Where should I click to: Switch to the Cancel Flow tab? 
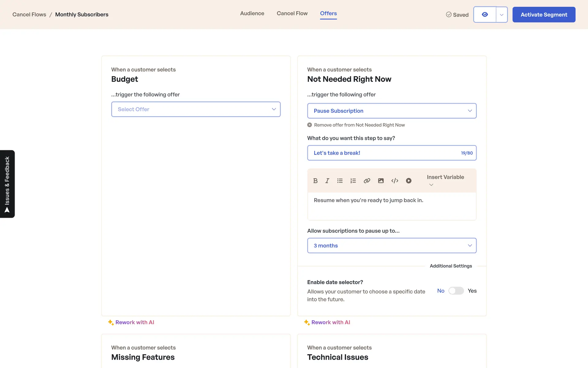click(292, 13)
